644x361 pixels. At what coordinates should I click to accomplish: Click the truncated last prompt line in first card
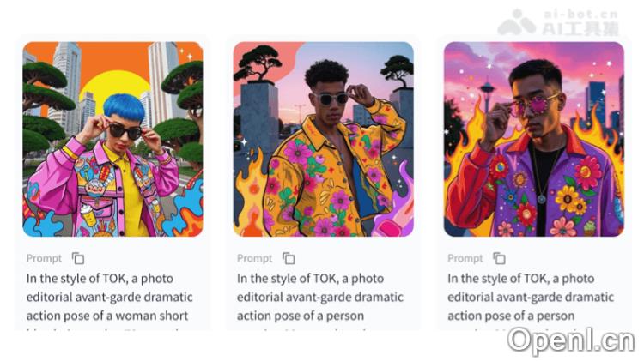click(x=103, y=329)
